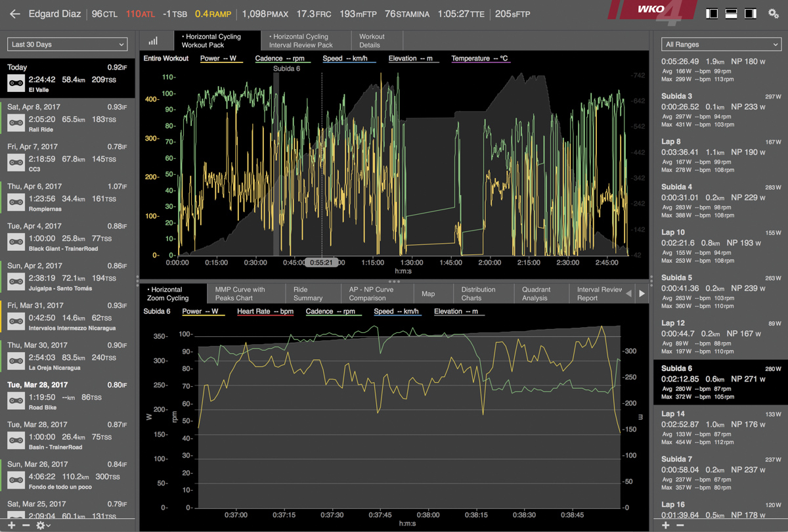Click the Subida 6 highlighted region in workout chart
The width and height of the screenshot is (788, 532).
(276, 164)
